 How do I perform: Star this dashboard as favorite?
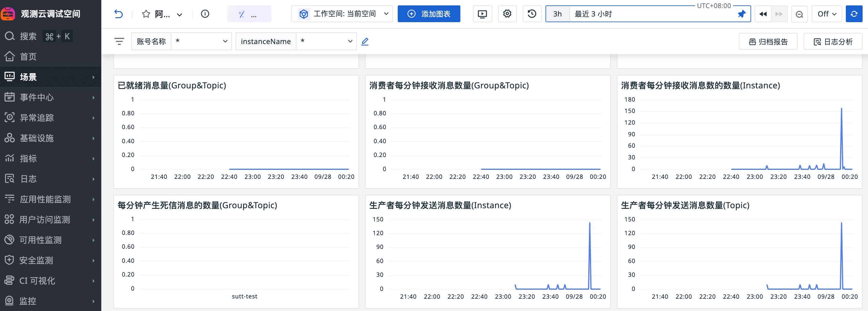146,14
